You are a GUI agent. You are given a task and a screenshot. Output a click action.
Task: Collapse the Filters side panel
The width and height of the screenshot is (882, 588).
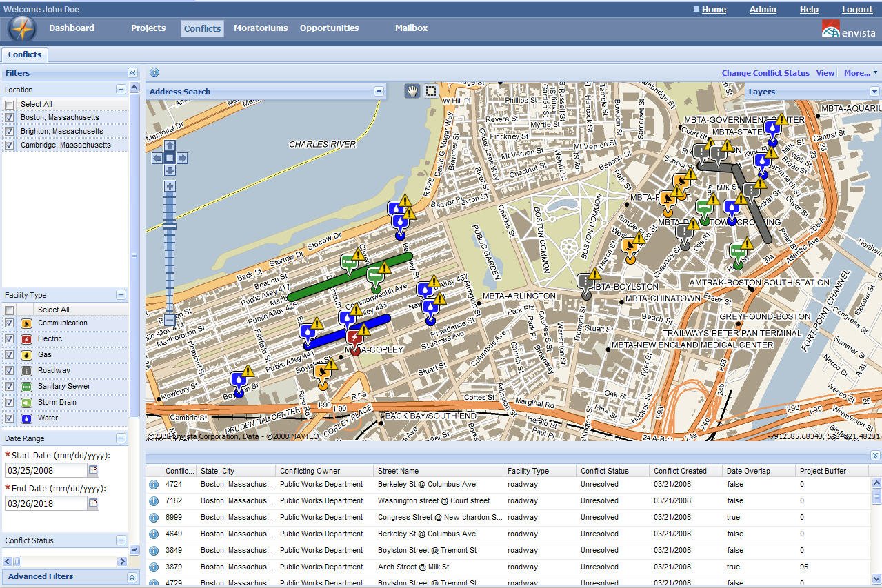[132, 73]
